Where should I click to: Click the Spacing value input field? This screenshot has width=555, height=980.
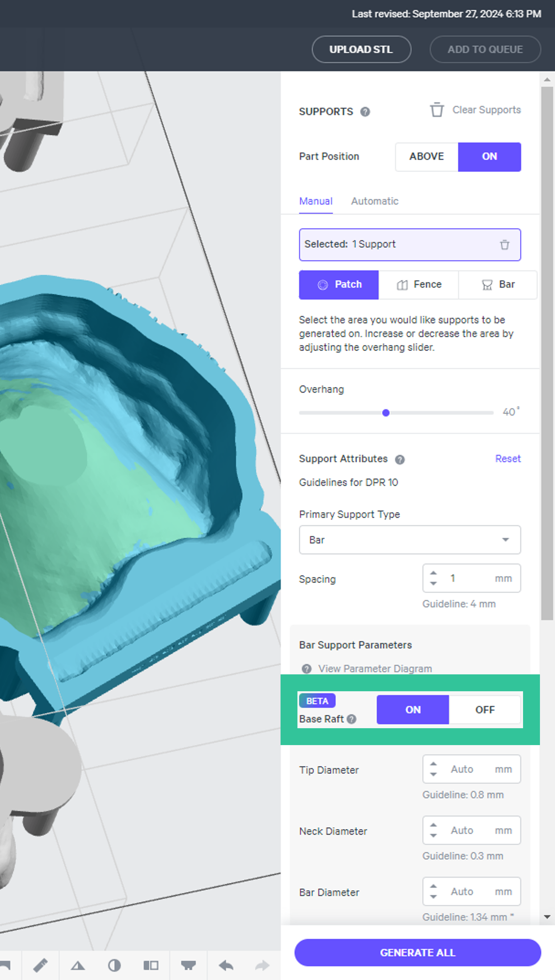tap(472, 578)
